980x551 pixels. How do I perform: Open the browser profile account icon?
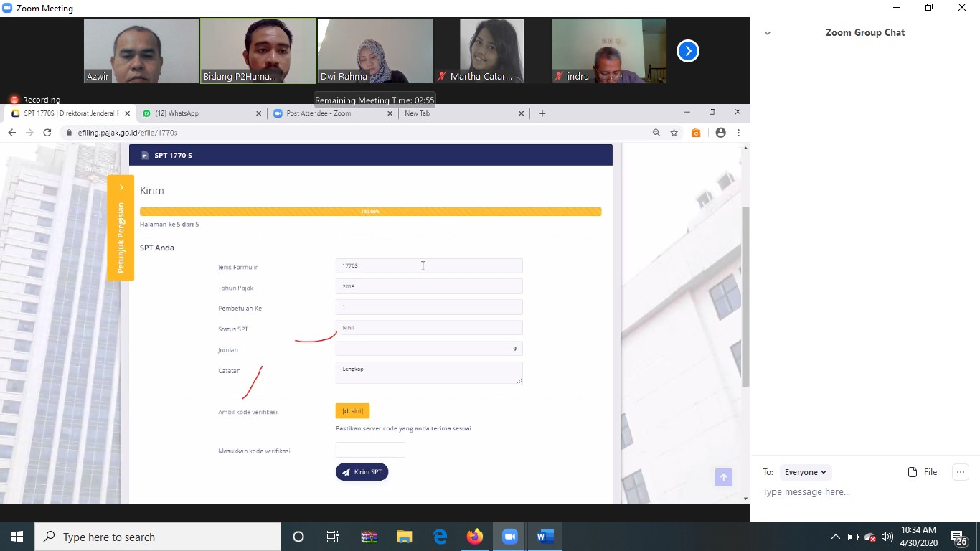(720, 133)
